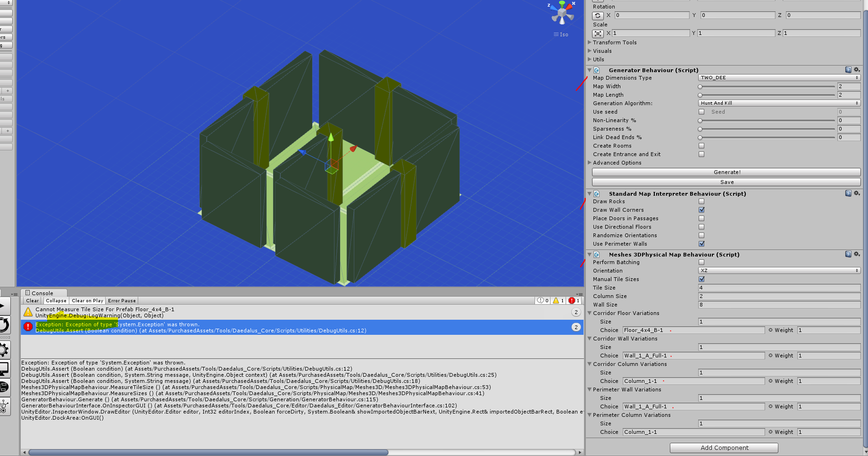Open Orientation XZ dropdown
This screenshot has height=456, width=868.
pos(779,271)
